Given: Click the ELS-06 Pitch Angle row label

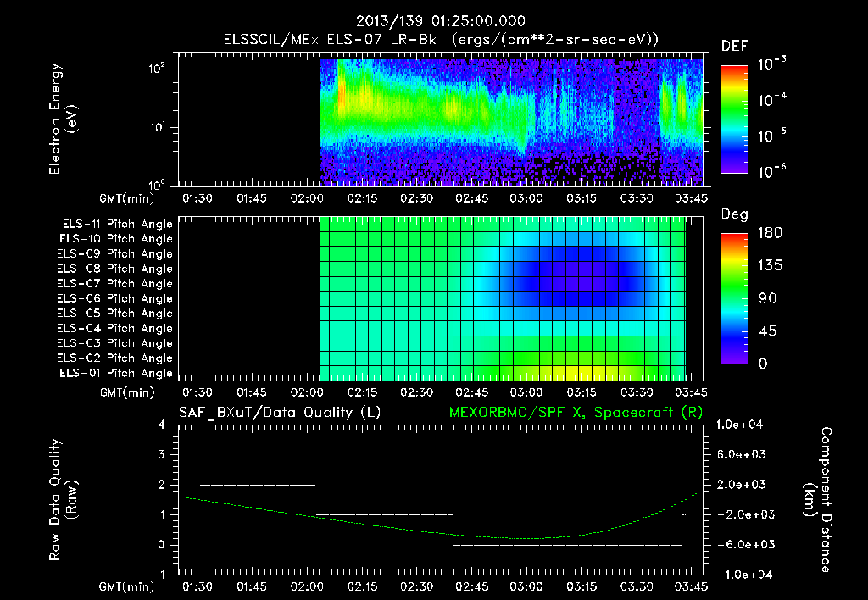Looking at the screenshot, I should coord(114,299).
